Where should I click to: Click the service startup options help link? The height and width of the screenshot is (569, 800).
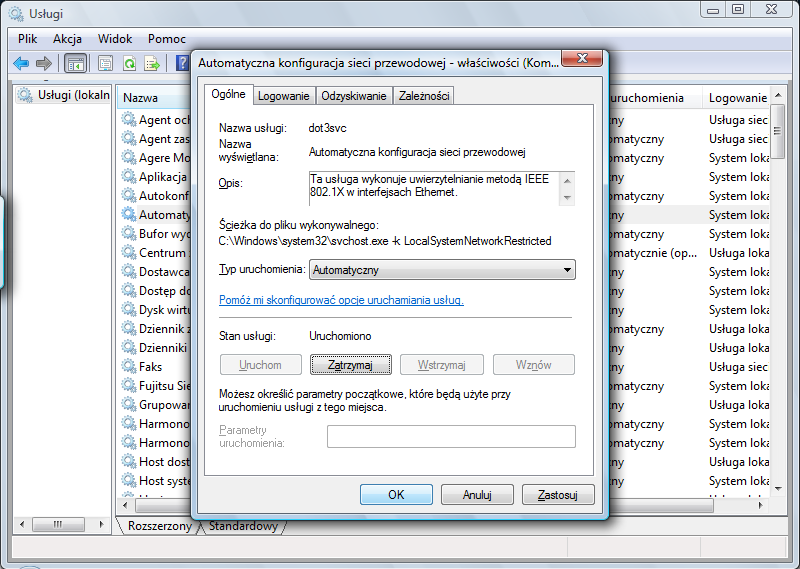coord(341,300)
